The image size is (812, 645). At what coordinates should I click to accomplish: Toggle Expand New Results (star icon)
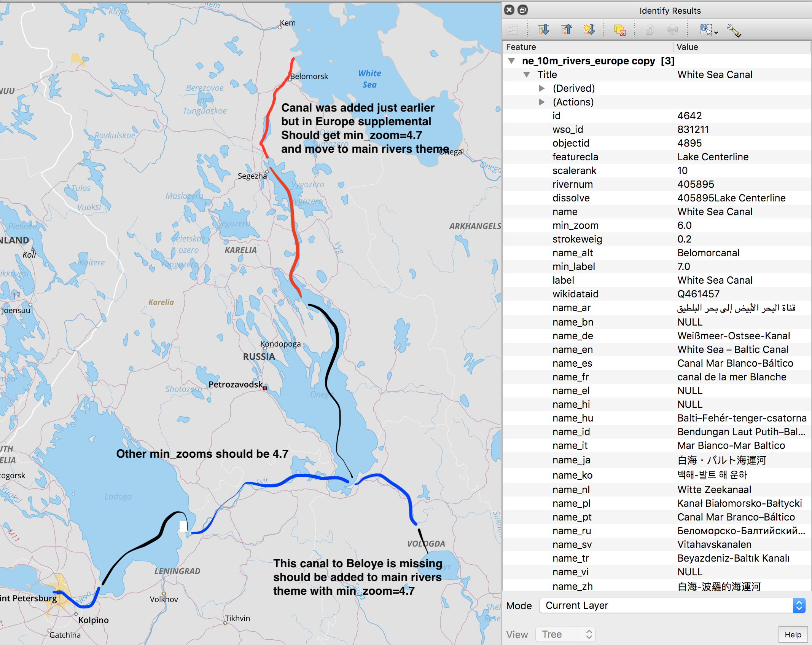pos(589,30)
